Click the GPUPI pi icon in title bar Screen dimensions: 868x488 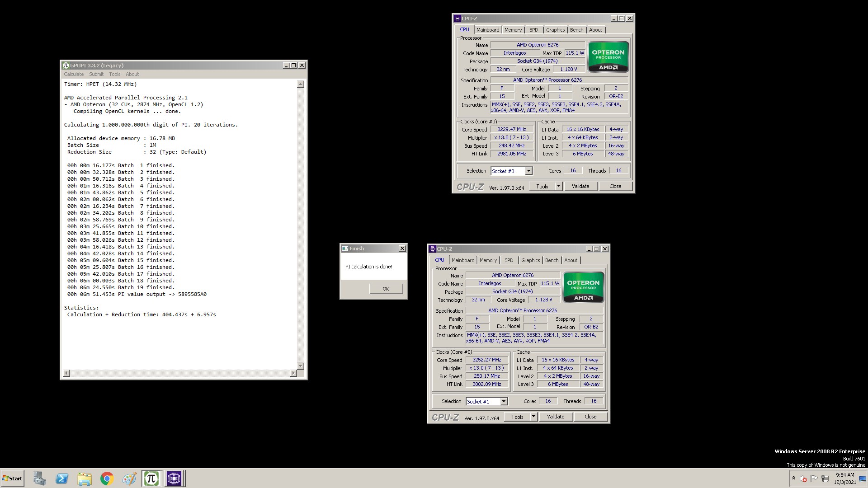(66, 66)
